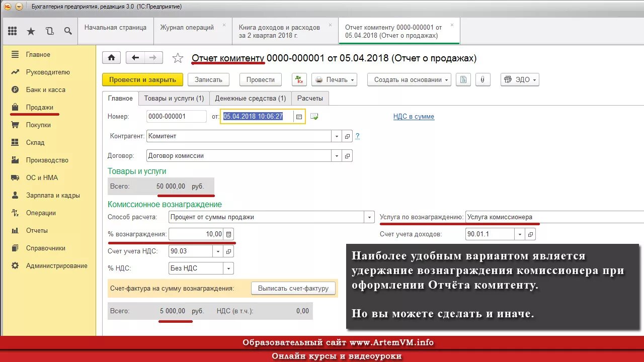644x362 pixels.
Task: Open Денежные средства (1) tab
Action: 251,99
